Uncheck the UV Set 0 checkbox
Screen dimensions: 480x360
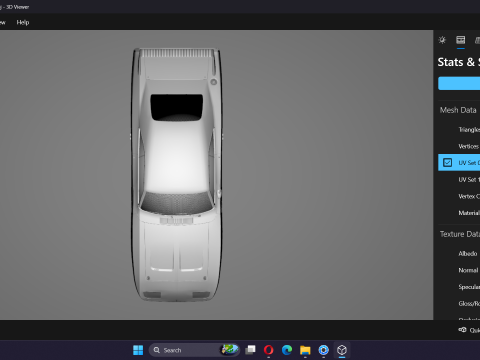tap(447, 162)
